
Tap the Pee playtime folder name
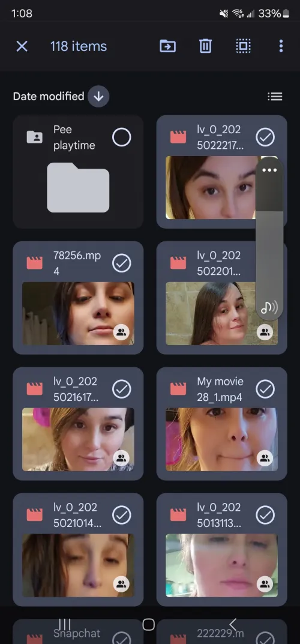[74, 137]
